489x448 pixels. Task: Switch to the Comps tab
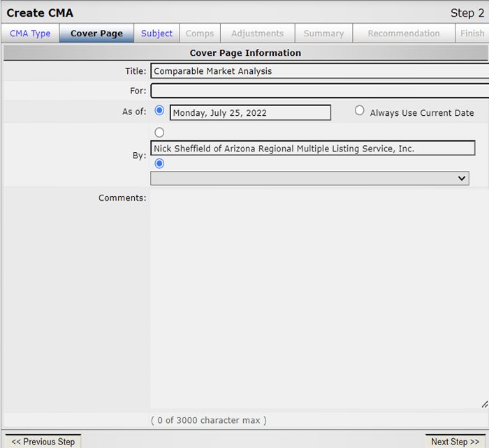point(200,33)
